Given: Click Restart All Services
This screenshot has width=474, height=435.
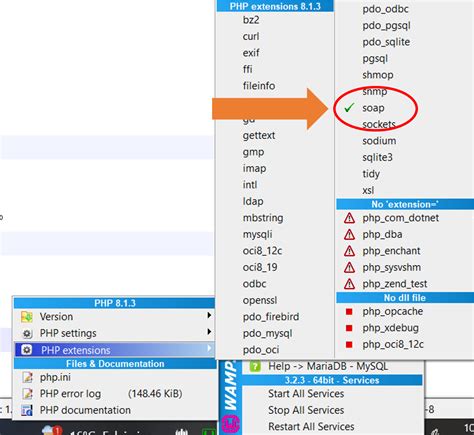Looking at the screenshot, I should [311, 427].
